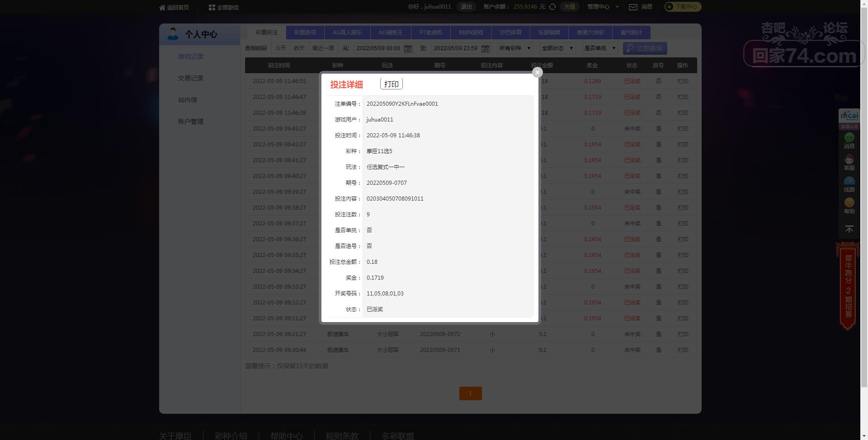Expand the 全部状态 dropdown

(x=557, y=48)
